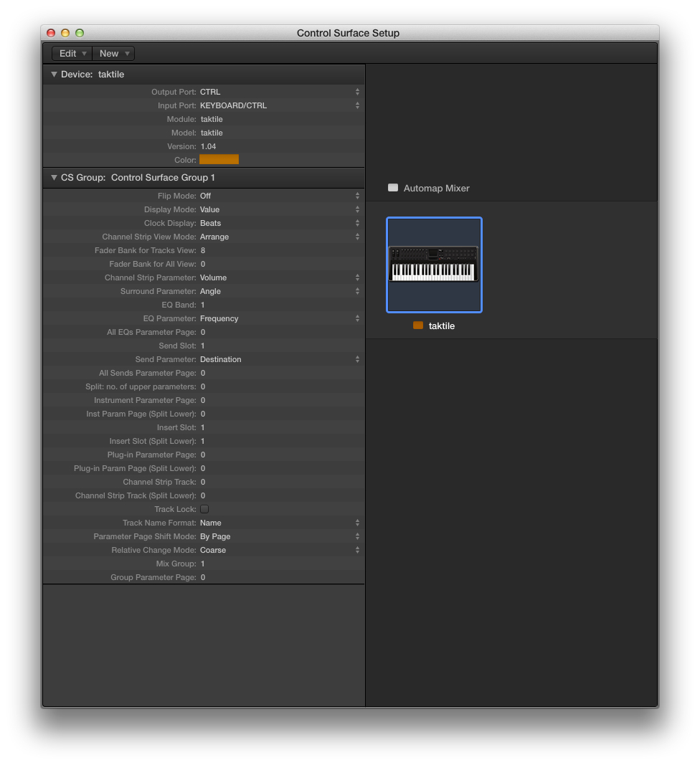Collapse the Device: taktile section
The height and width of the screenshot is (765, 700).
tap(54, 74)
